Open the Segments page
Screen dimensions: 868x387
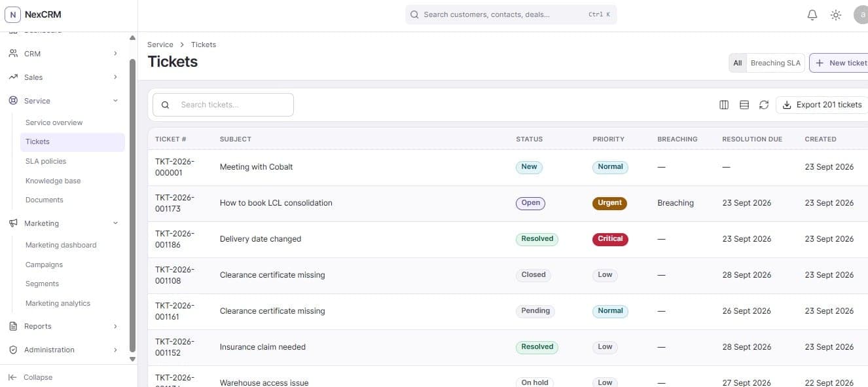pyautogui.click(x=72, y=284)
